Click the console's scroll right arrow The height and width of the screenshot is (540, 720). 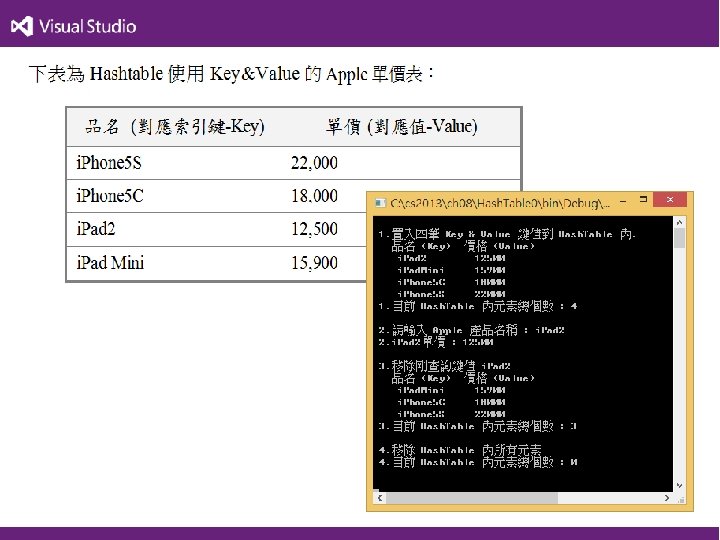pos(667,498)
